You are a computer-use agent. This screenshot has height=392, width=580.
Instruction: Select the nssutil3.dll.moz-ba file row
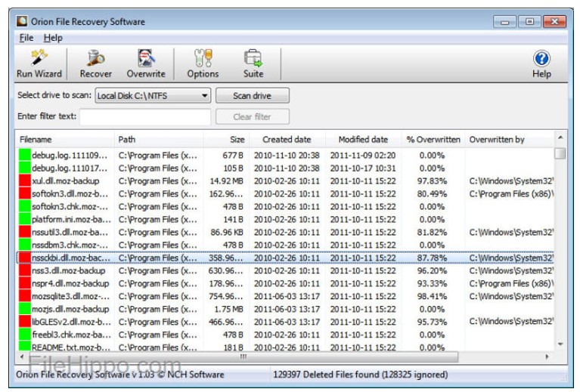pos(285,232)
